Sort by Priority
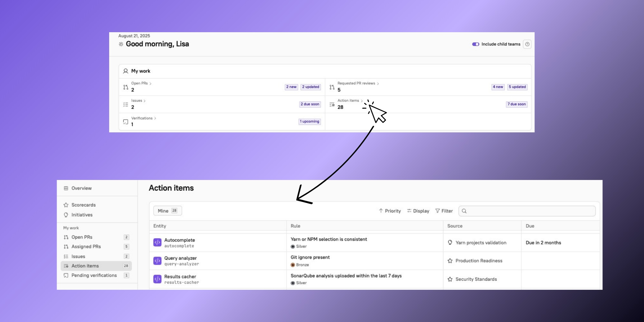644x322 pixels. [x=390, y=211]
